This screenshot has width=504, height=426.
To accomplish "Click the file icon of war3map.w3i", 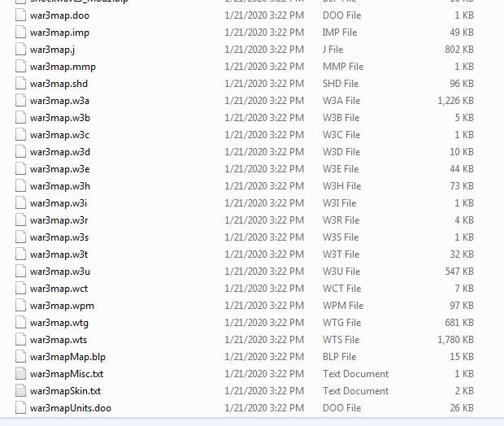I will tap(20, 203).
